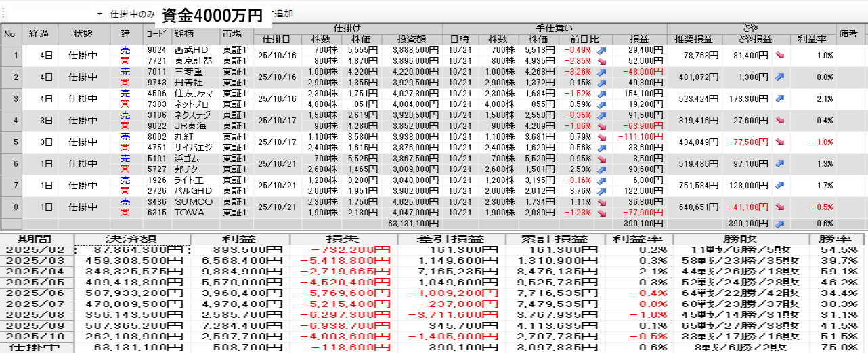
Task: Click red spread arrow for pair 1
Action: (x=779, y=56)
